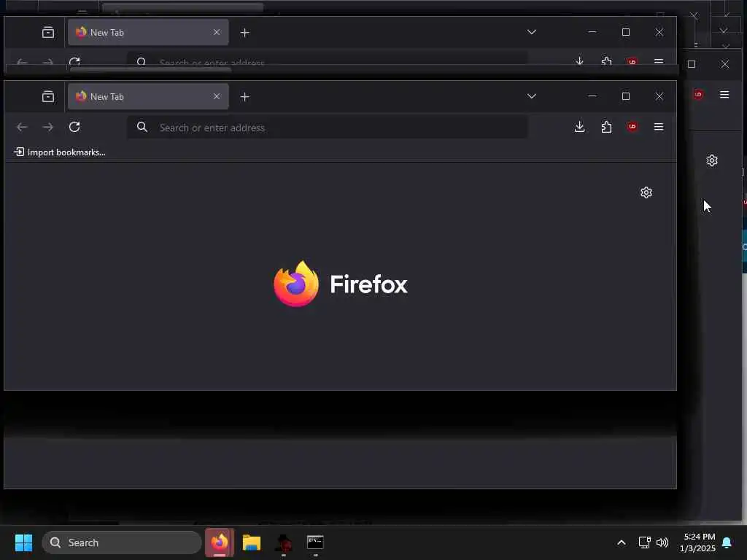Open uBlock Origin popup in front window
Viewport: 747px width, 560px height.
[x=632, y=127]
